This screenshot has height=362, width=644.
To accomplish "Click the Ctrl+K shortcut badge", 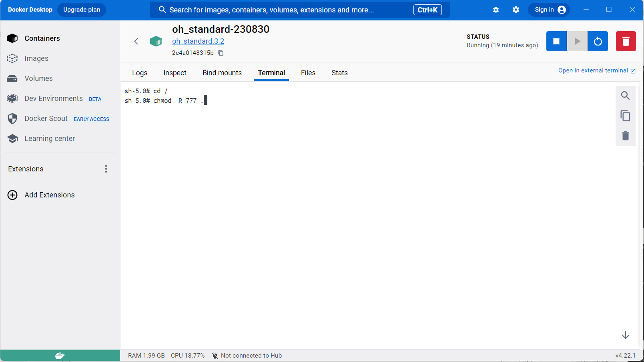I will (427, 10).
